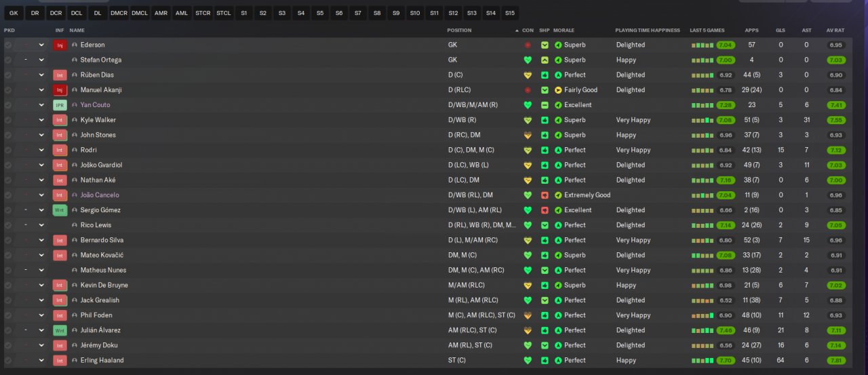Click Jack Grealish's last 5 games form bars
Image resolution: width=868 pixels, height=375 pixels.
tap(703, 300)
